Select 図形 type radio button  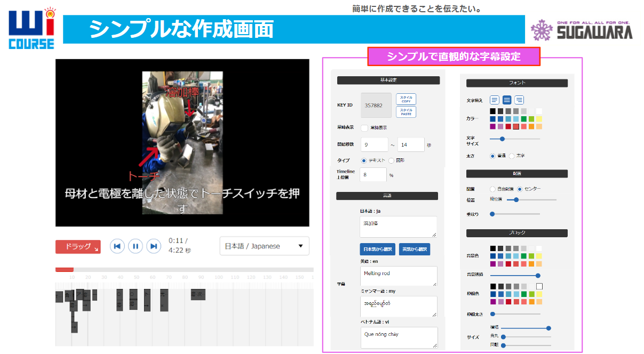pos(391,160)
